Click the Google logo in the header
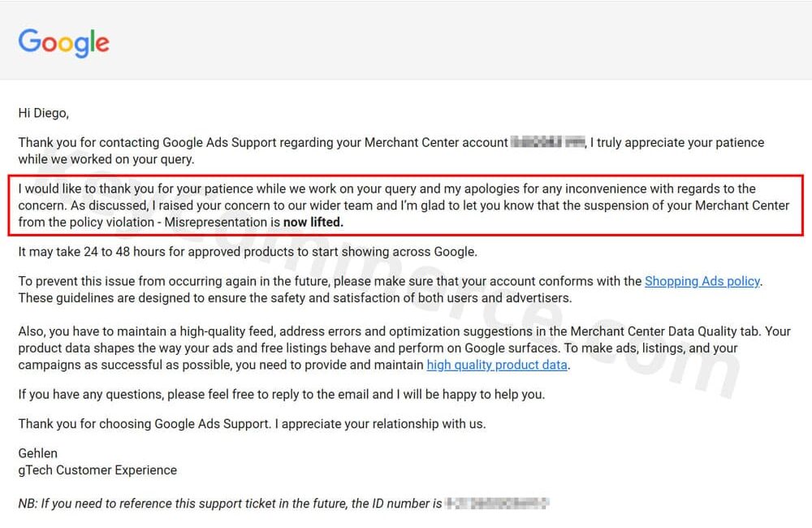The image size is (812, 528). [x=63, y=42]
